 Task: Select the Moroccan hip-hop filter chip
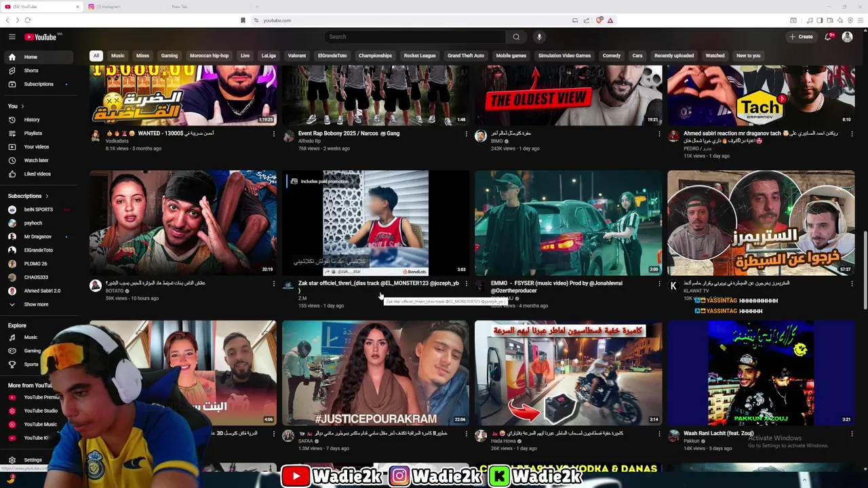pyautogui.click(x=210, y=56)
